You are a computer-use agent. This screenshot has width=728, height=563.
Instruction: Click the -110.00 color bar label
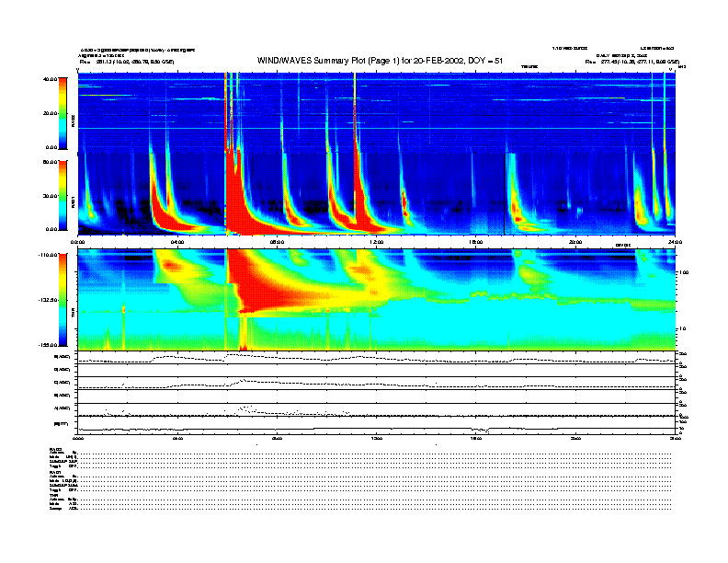(48, 255)
